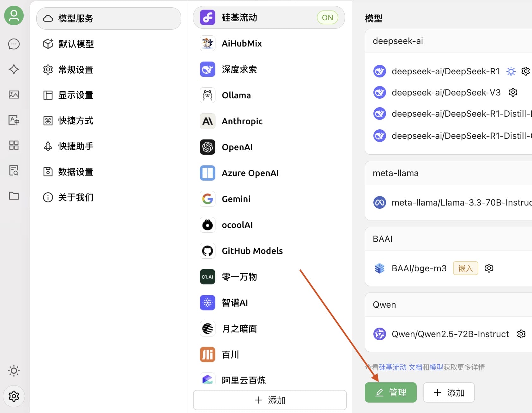
Task: Select 默认模型 settings menu
Action: (x=109, y=44)
